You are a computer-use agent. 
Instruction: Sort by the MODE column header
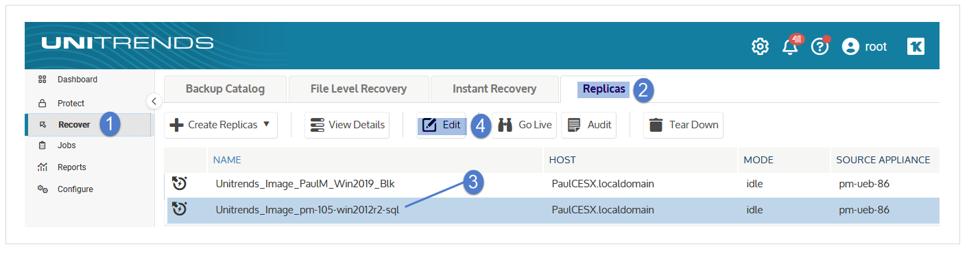point(758,160)
